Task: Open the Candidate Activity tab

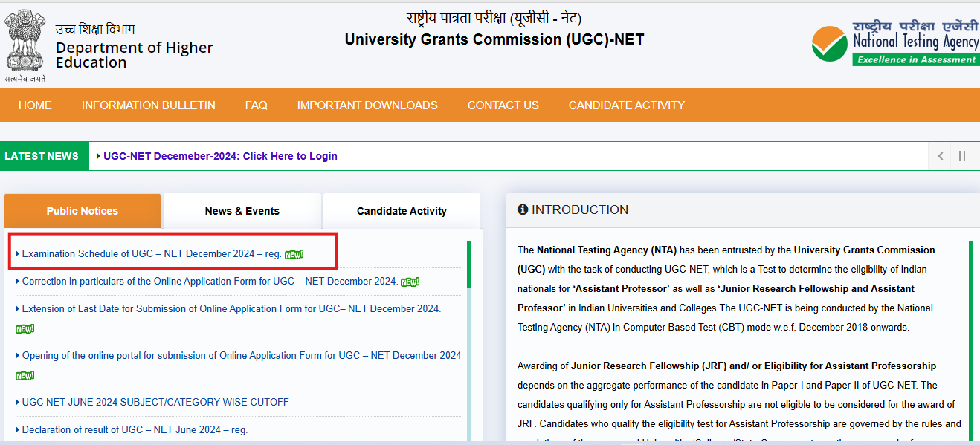Action: pos(402,211)
